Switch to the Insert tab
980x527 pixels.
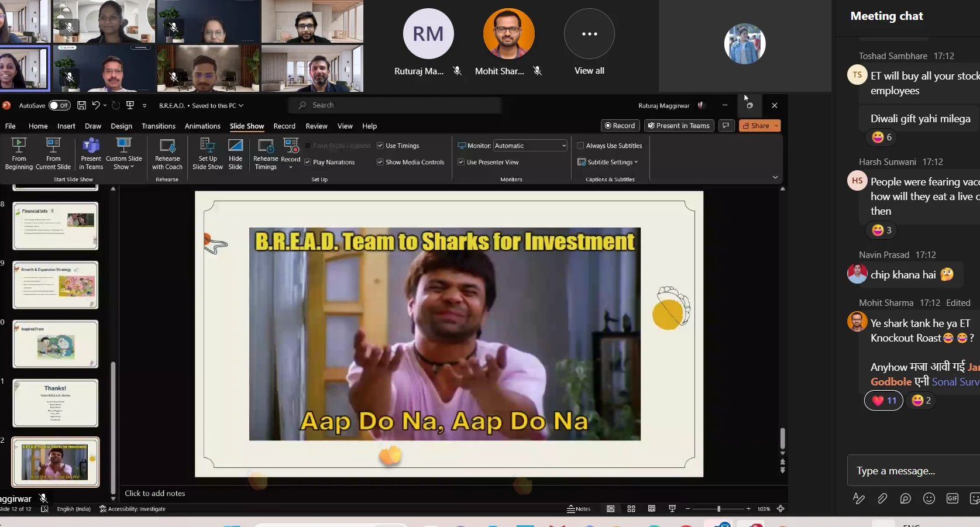tap(66, 126)
